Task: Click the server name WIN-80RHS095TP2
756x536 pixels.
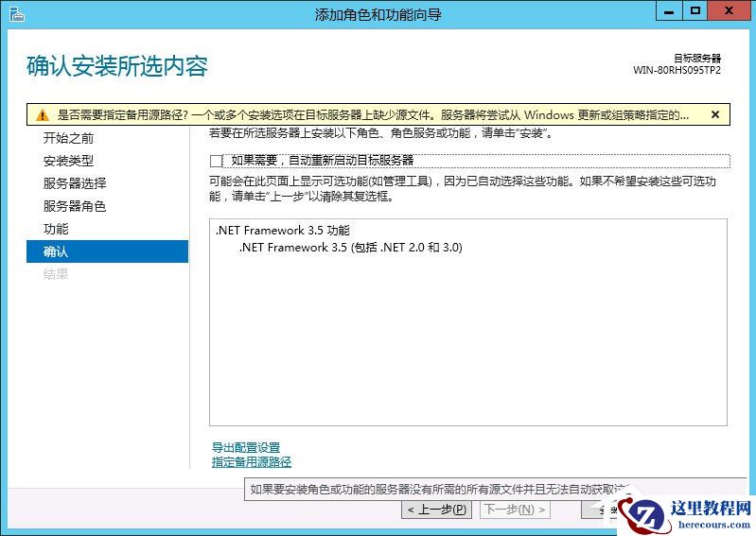Action: [x=677, y=70]
